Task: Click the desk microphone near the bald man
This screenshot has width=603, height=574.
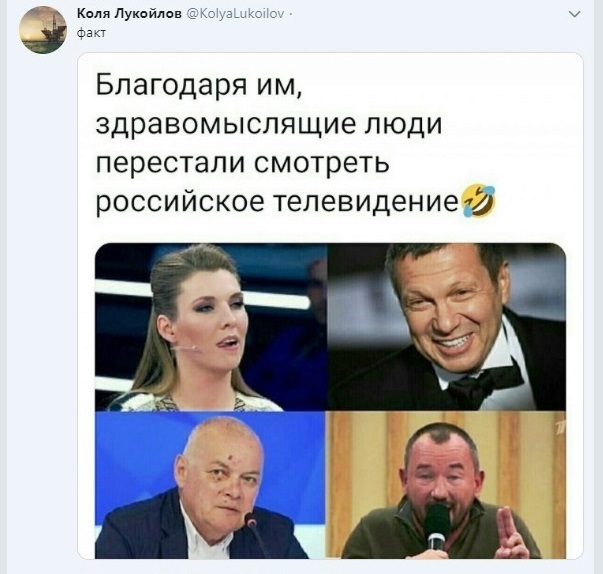Action: pos(257,535)
